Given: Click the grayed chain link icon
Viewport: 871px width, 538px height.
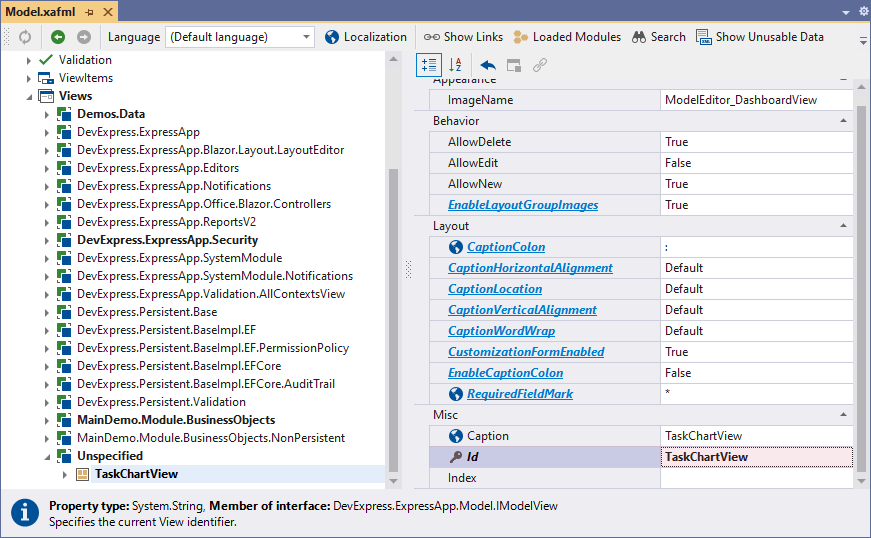Looking at the screenshot, I should pyautogui.click(x=540, y=66).
